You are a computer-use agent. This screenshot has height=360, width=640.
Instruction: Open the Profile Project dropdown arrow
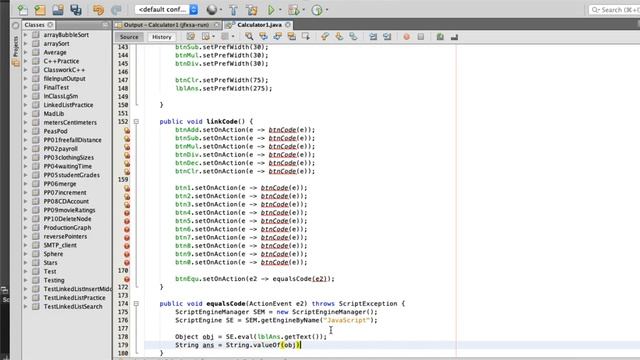click(x=327, y=10)
